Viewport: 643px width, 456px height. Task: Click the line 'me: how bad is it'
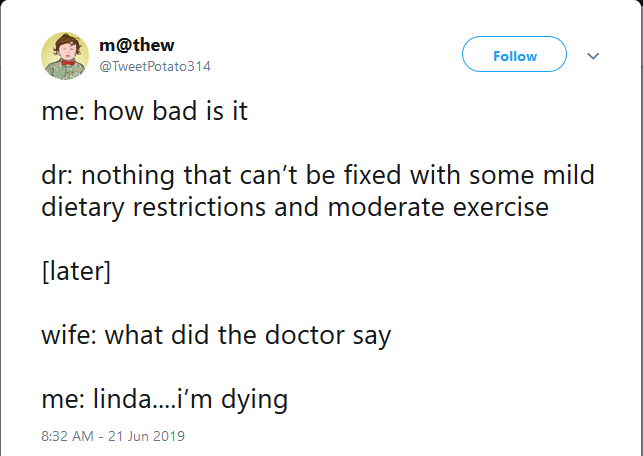click(x=144, y=111)
